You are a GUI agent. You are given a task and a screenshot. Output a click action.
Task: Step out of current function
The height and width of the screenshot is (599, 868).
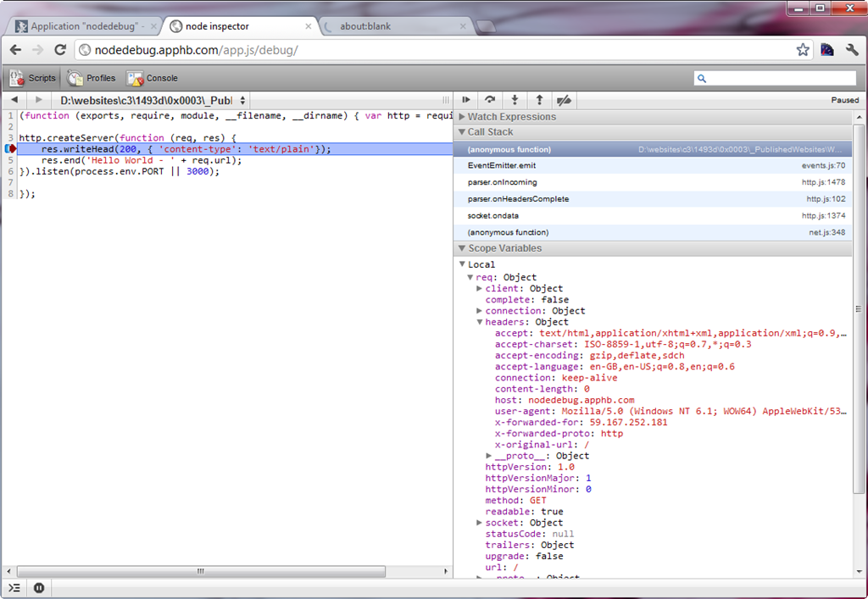pos(539,100)
